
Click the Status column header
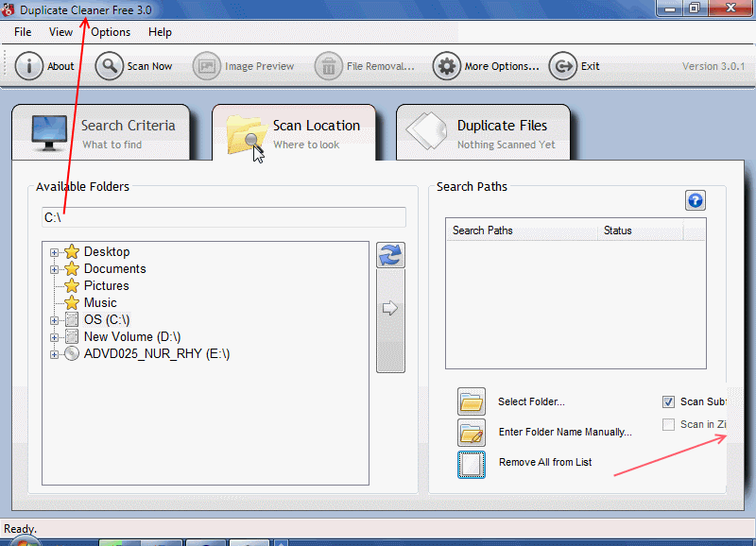coord(641,230)
